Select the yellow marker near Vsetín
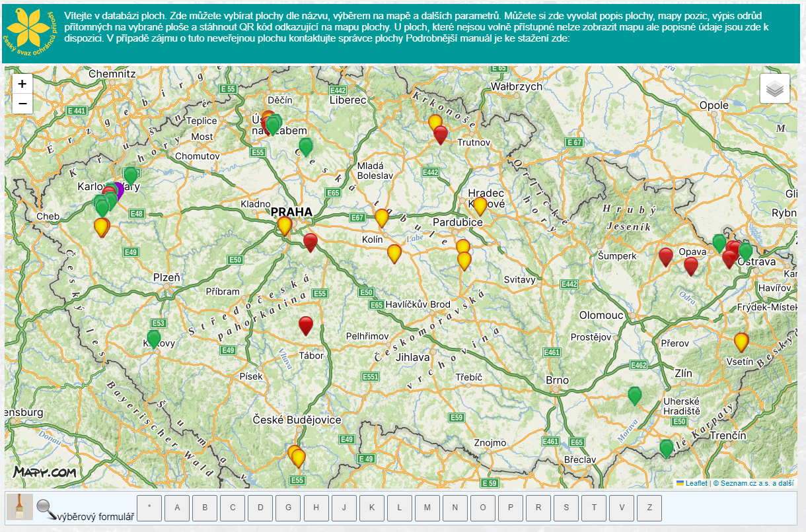 [741, 341]
